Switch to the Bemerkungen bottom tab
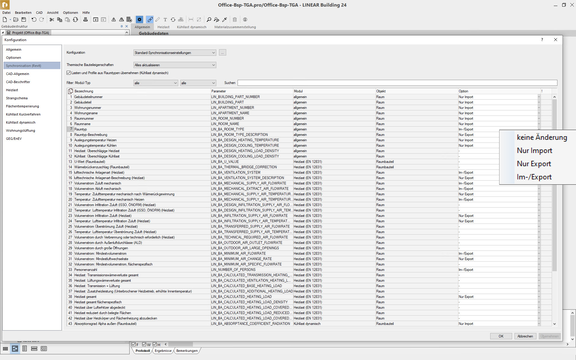The width and height of the screenshot is (576, 360). pyautogui.click(x=187, y=351)
